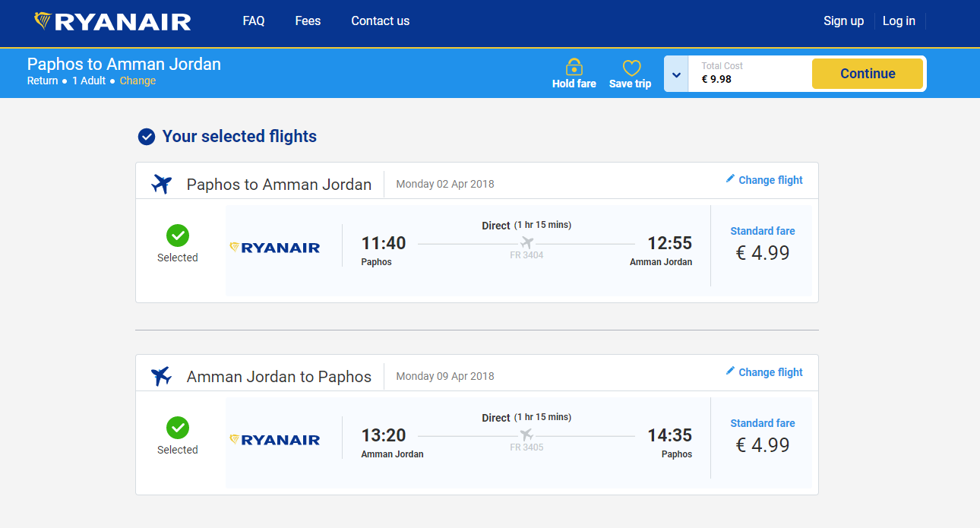Click airplane icon beside Amman Jordan to Paphos
Screen dimensions: 980x528
tap(161, 376)
